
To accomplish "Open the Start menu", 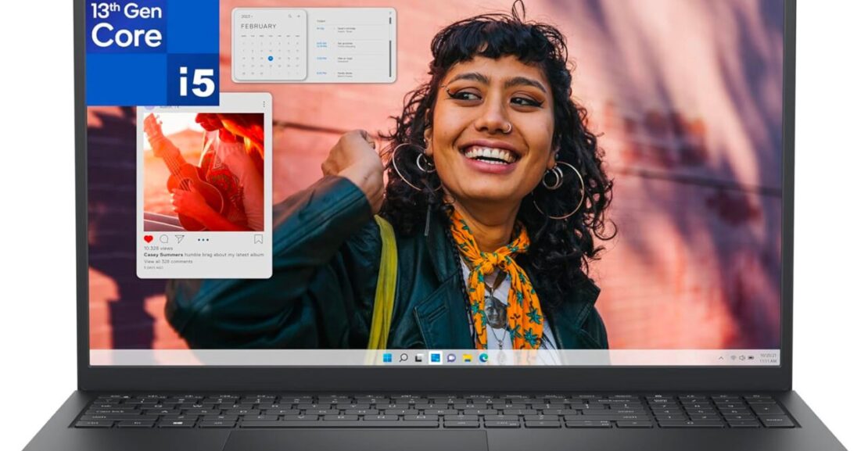I will tap(388, 359).
